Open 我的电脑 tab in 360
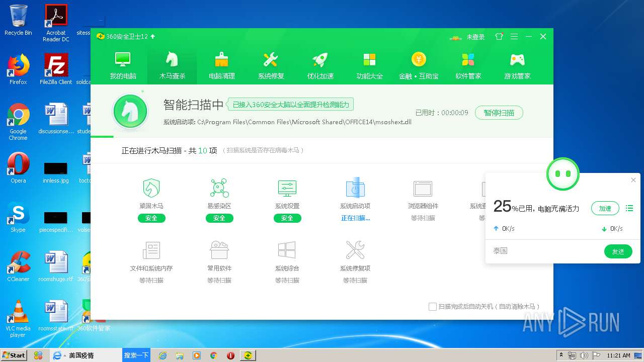644x362 pixels. click(123, 66)
